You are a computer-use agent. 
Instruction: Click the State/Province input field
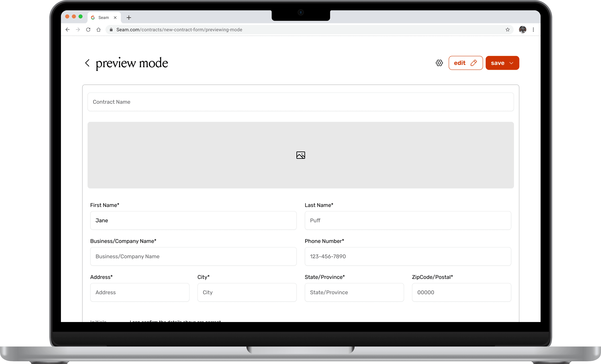(x=354, y=292)
